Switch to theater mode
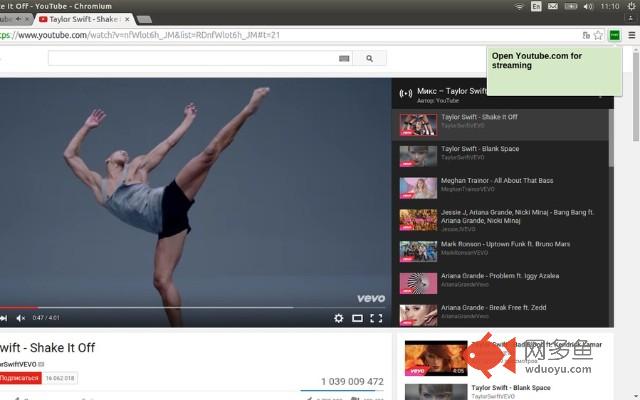 pos(357,318)
